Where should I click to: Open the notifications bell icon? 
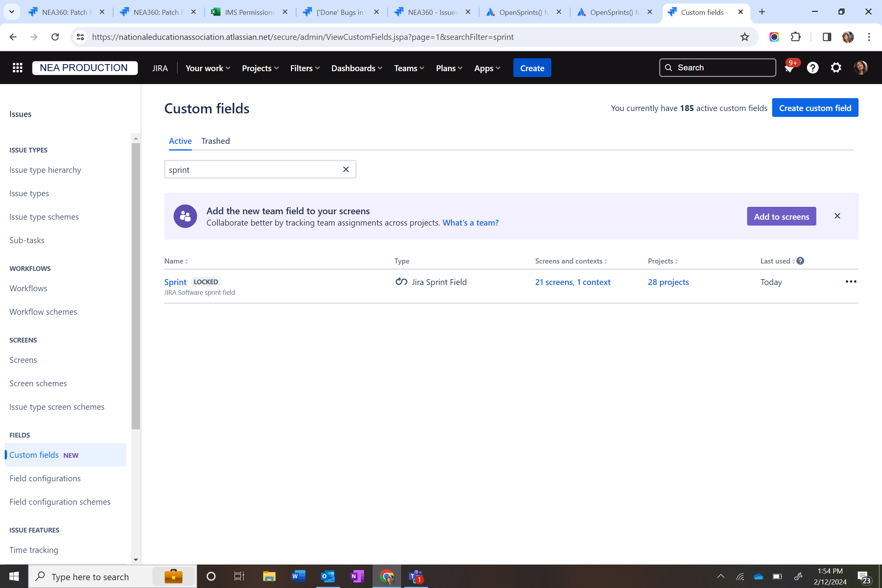click(x=789, y=68)
